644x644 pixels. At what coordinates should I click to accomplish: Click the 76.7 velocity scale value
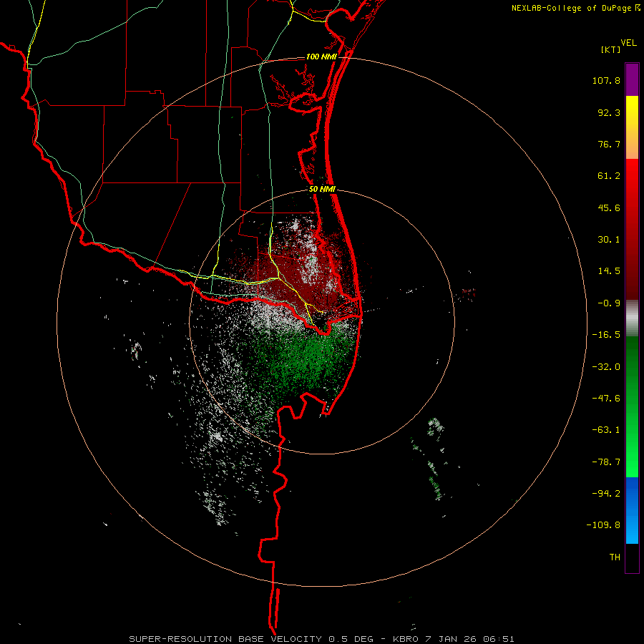tap(609, 144)
